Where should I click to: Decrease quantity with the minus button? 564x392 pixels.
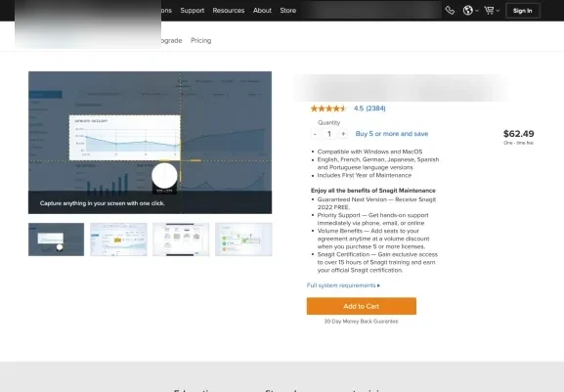pos(315,134)
